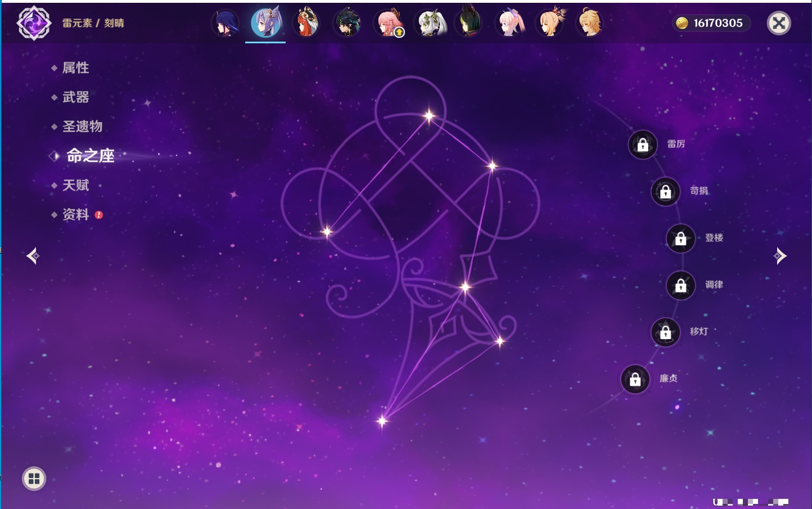Switch to next character with right arrow
Screen dimensions: 812x509
tap(779, 256)
